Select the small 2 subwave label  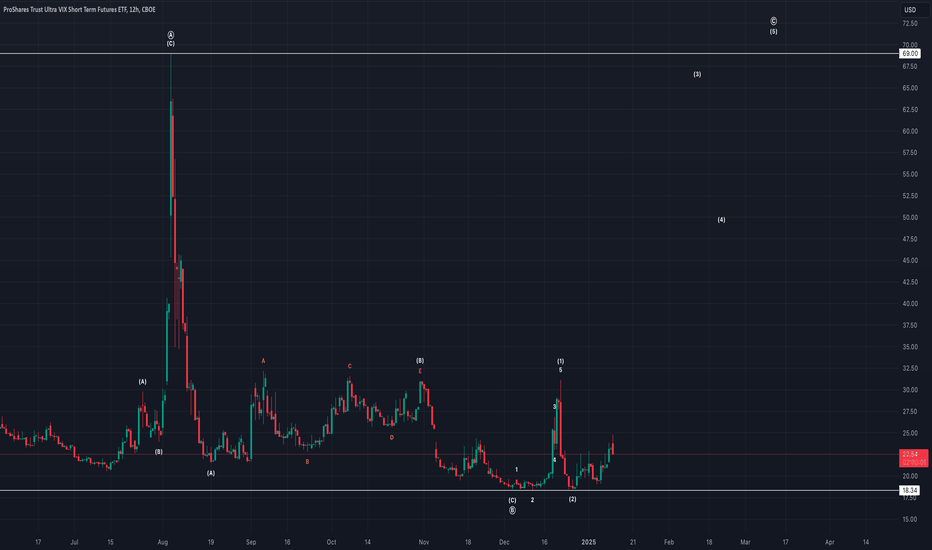533,500
